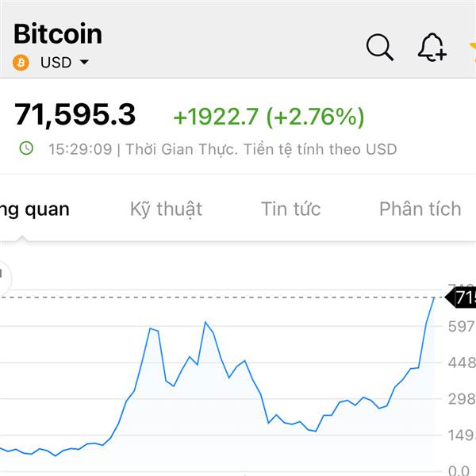Screen dimensions: 476x476
Task: Click the highest peak of the chart line
Action: [434, 298]
